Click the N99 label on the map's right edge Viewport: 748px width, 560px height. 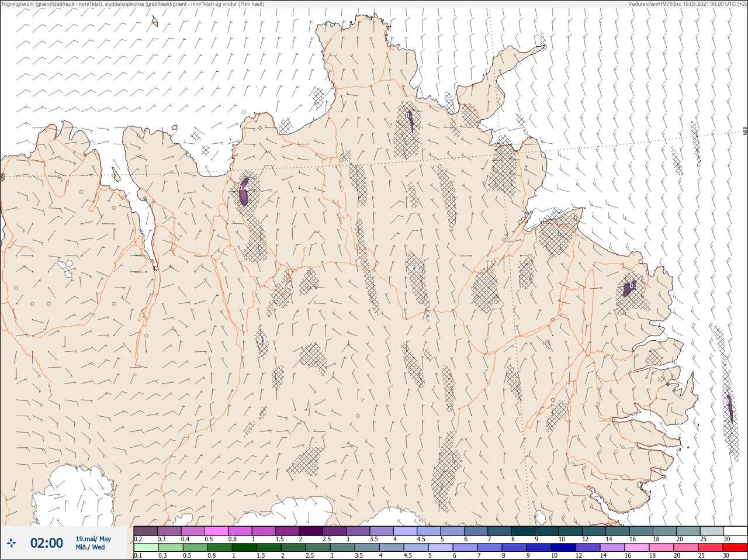click(x=745, y=132)
